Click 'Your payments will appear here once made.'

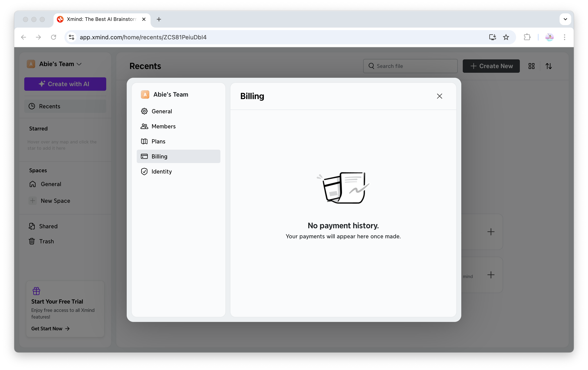343,236
